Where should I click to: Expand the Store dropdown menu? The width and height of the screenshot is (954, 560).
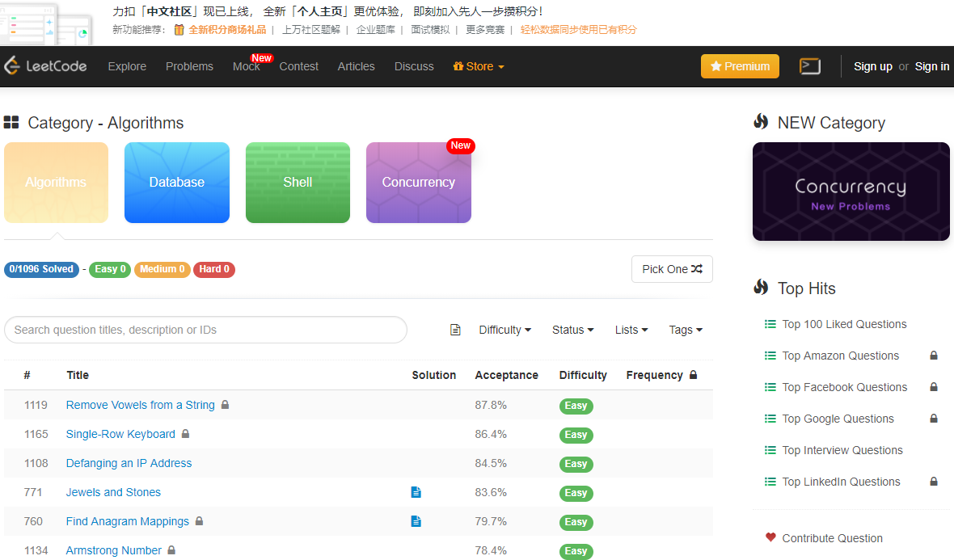(478, 66)
